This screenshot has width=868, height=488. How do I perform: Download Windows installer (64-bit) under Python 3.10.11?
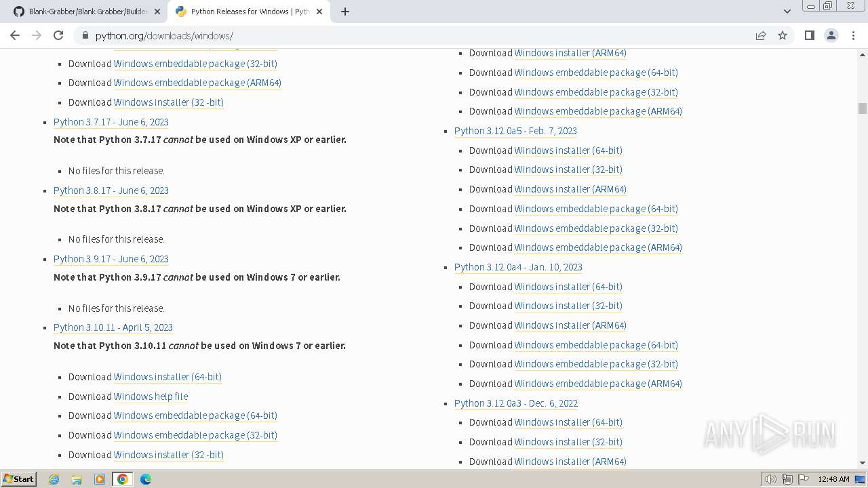167,377
